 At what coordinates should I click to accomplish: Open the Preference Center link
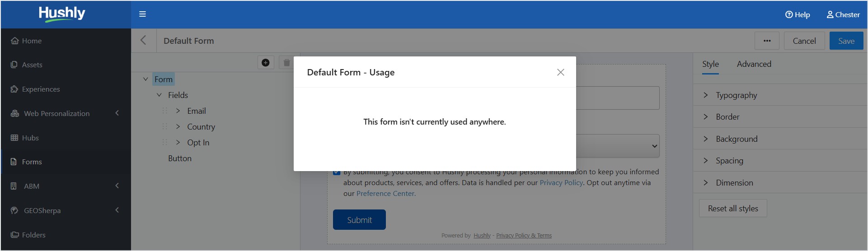coord(386,193)
